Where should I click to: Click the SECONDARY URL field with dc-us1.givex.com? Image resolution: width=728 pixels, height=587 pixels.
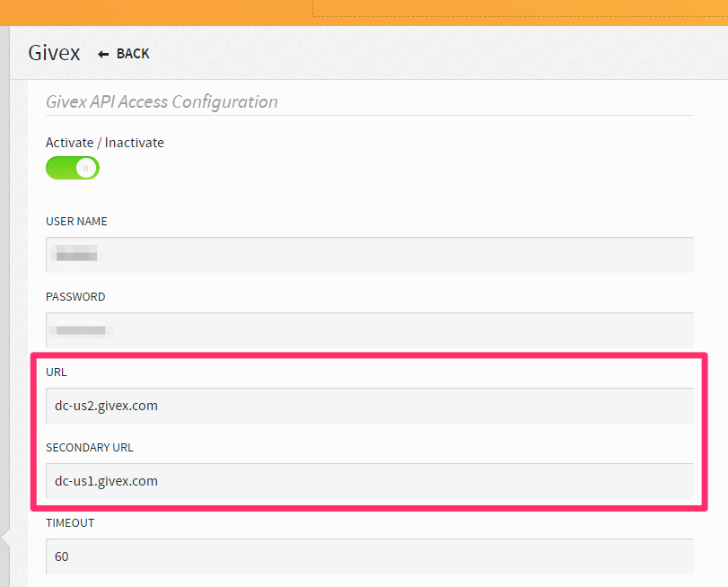370,481
